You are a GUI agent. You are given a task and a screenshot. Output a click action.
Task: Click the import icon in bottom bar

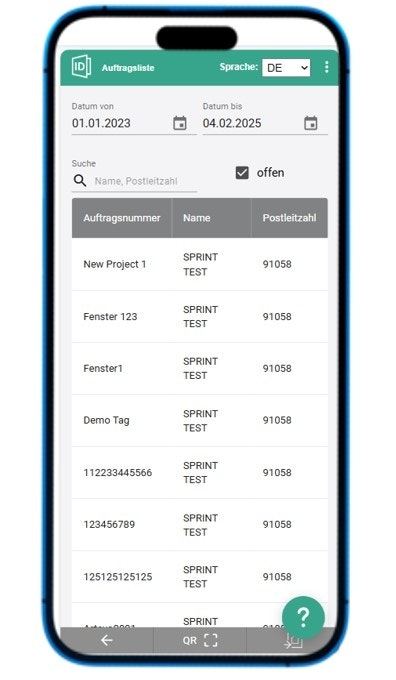(293, 641)
